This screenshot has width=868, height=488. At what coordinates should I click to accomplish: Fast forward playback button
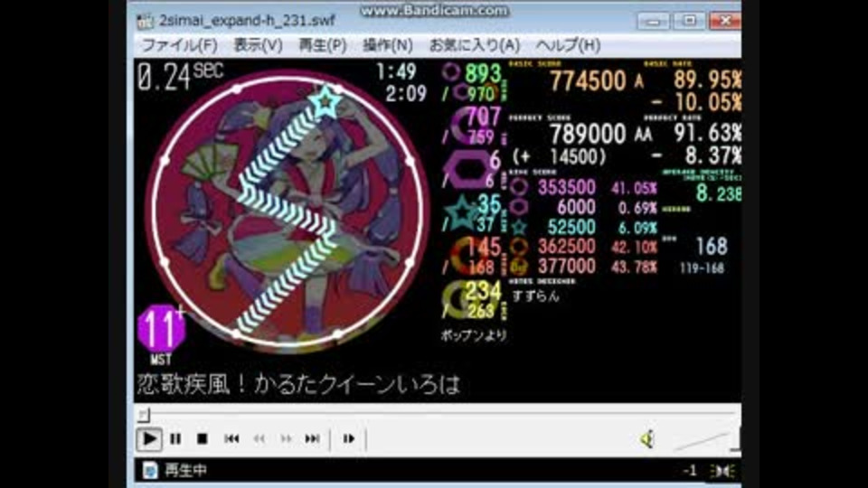(x=286, y=439)
